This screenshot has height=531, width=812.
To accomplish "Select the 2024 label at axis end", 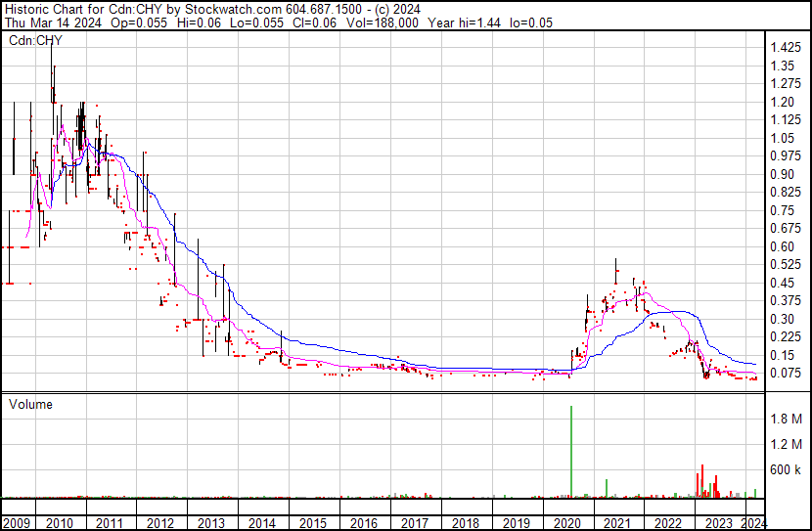I will (754, 523).
